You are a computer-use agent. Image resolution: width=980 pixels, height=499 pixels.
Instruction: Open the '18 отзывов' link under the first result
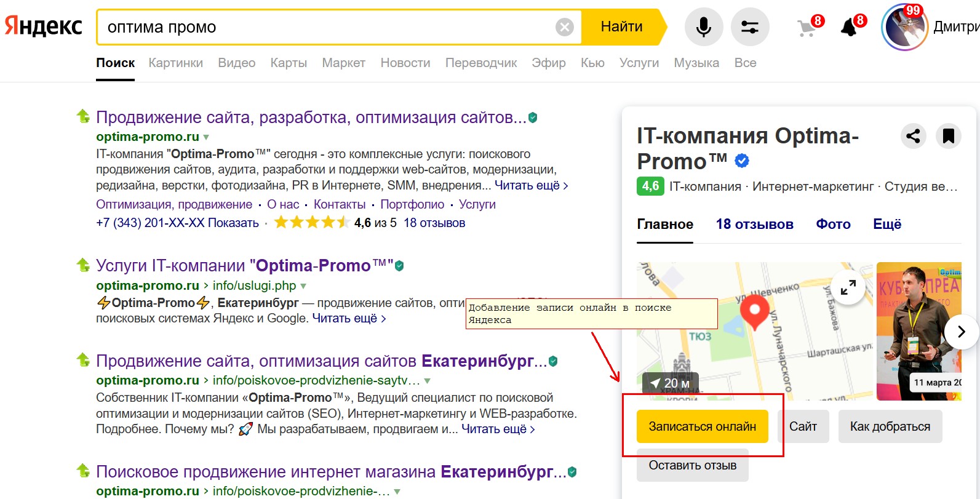pos(434,223)
